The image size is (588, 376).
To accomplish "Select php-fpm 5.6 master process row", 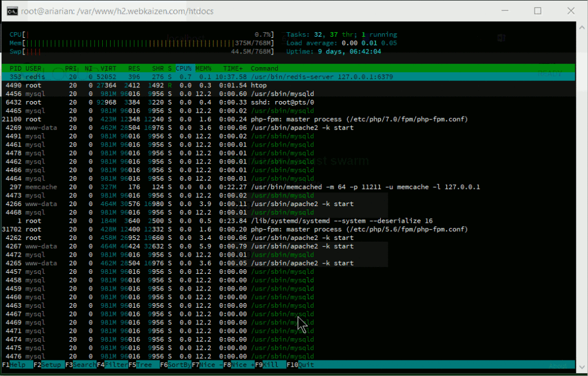I will pos(288,230).
